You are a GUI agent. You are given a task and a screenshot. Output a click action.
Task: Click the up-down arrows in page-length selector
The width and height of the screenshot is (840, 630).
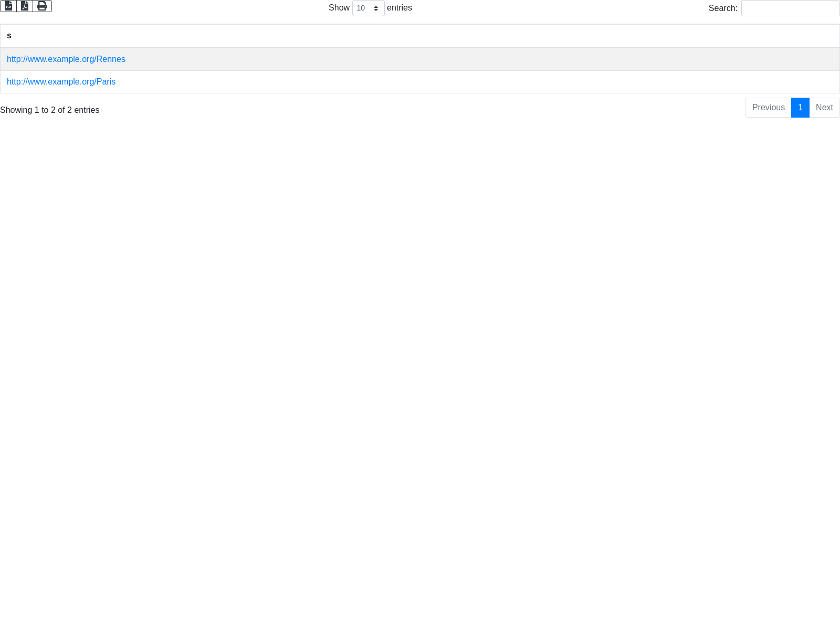pos(376,8)
